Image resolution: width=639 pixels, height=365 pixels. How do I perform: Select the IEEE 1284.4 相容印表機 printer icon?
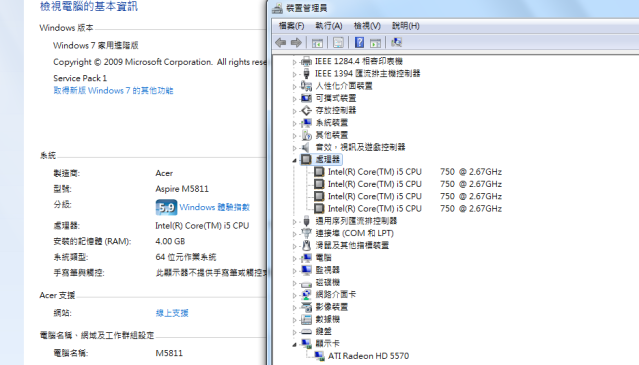point(306,62)
